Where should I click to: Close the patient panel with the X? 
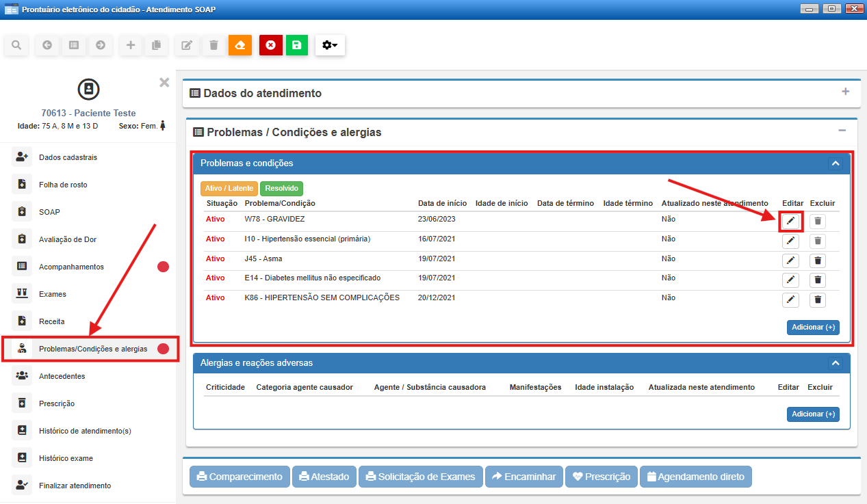pyautogui.click(x=164, y=83)
